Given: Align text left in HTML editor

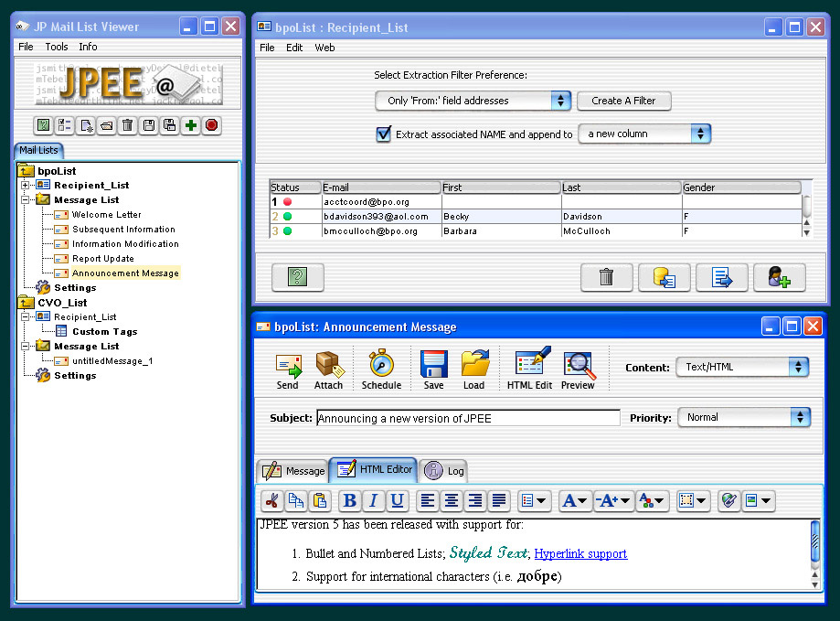Looking at the screenshot, I should [x=428, y=501].
